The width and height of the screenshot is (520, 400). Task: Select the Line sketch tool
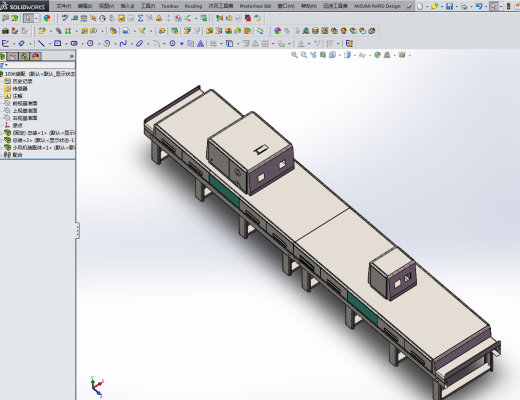[x=41, y=43]
